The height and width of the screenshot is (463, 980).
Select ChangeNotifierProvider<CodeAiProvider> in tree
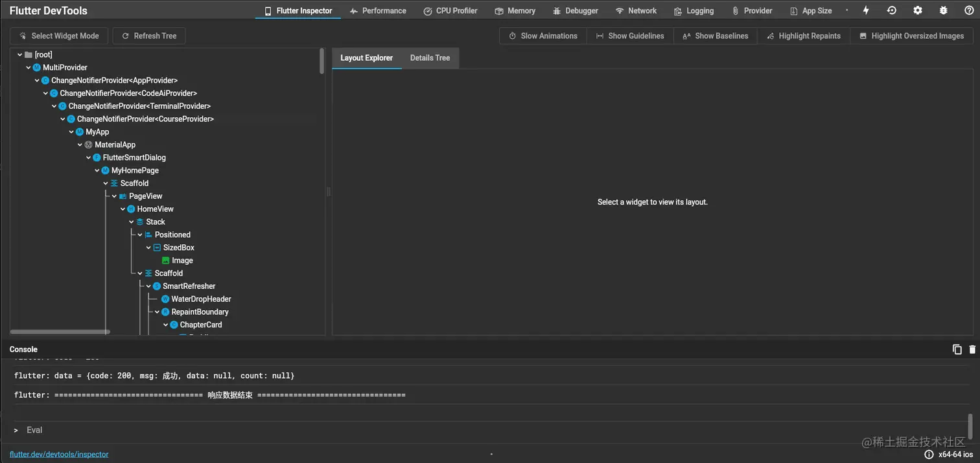coord(128,93)
